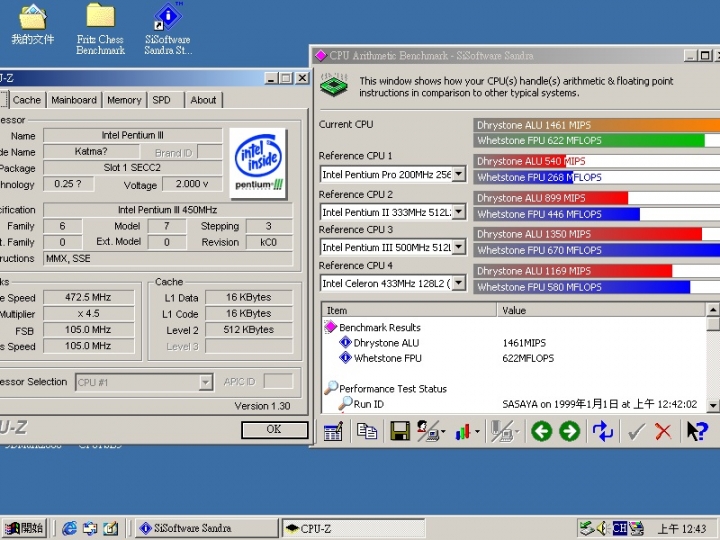Click the display settings tray icon
Viewport: 720px width, 540px height.
(x=636, y=529)
